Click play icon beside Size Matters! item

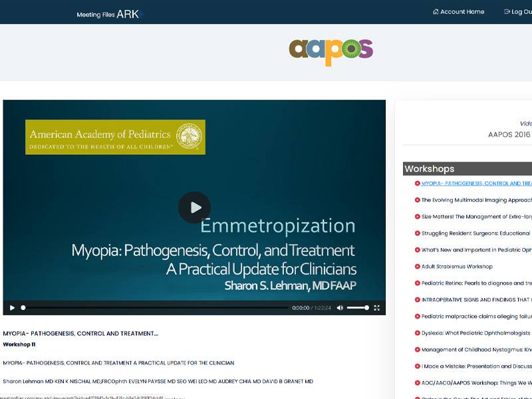418,217
